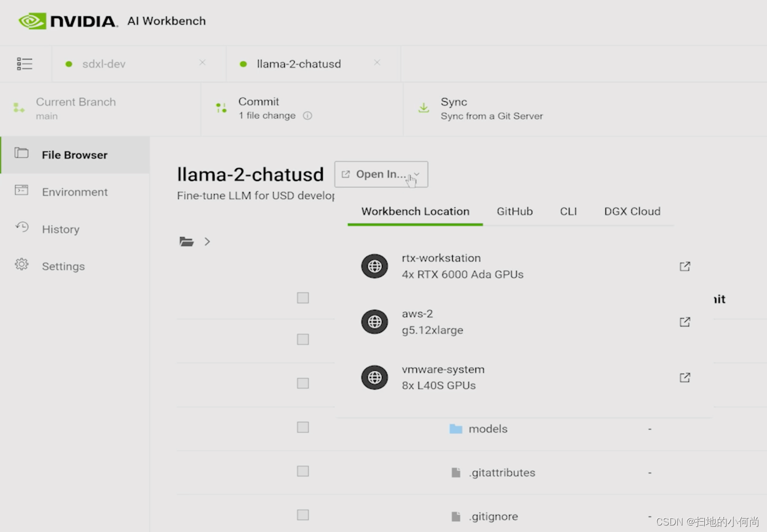Open Settings using the gear icon
This screenshot has height=532, width=767.
(22, 264)
